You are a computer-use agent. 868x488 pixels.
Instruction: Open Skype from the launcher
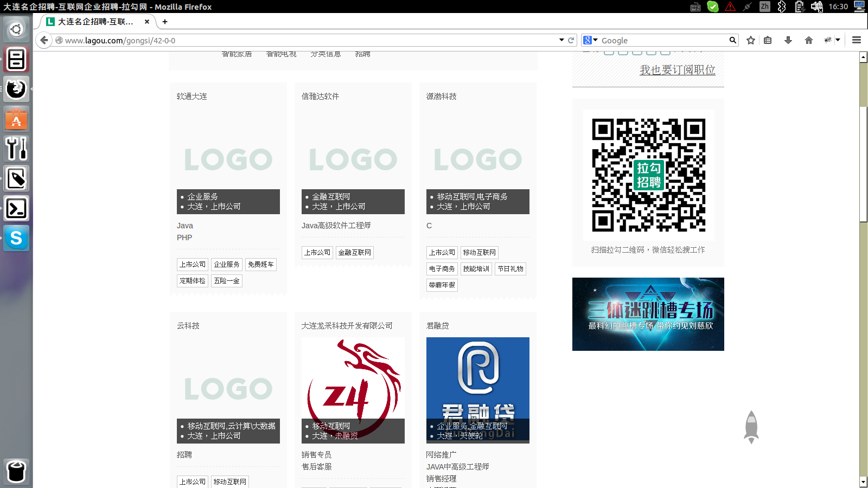16,238
